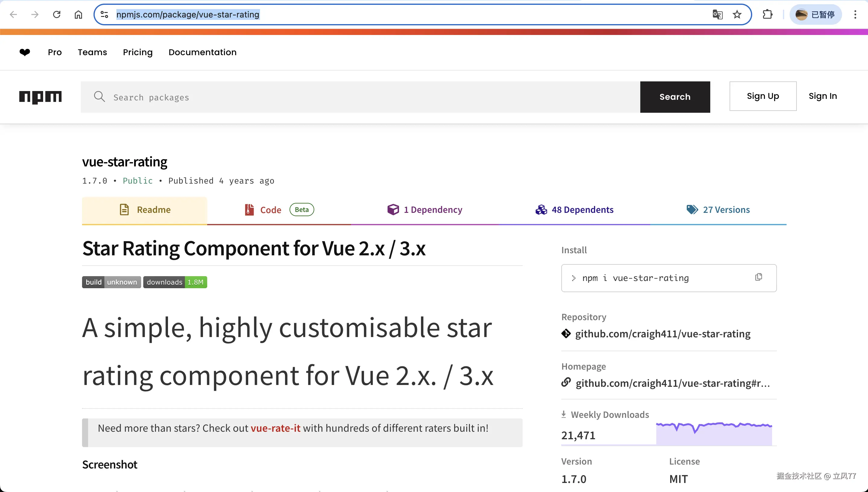Open the browser extensions menu

pos(768,14)
